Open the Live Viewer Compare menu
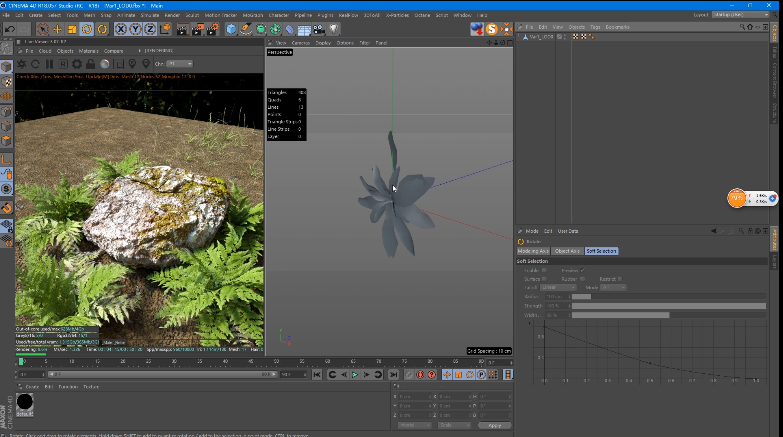This screenshot has height=437, width=783. pos(113,51)
